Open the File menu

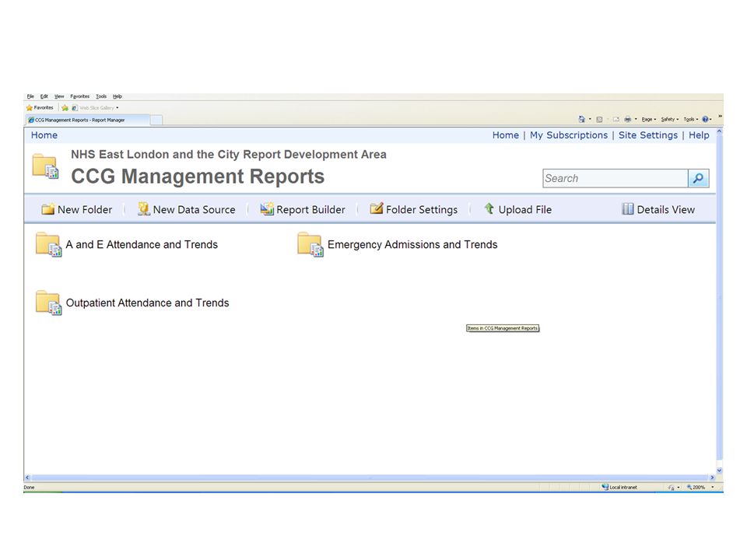coord(30,96)
